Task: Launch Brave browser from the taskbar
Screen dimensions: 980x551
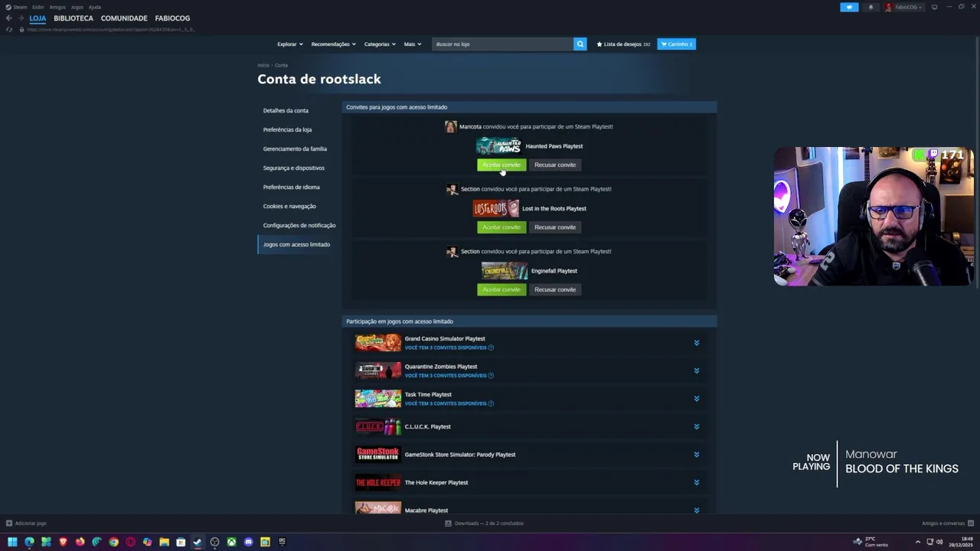Action: click(x=63, y=542)
